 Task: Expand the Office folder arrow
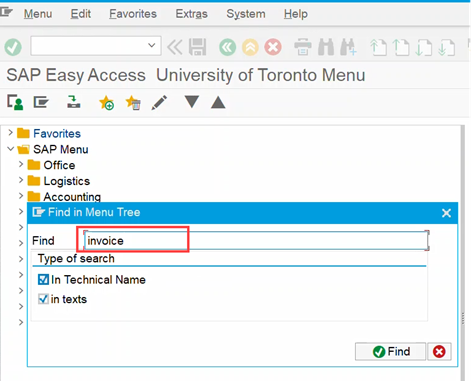click(21, 164)
